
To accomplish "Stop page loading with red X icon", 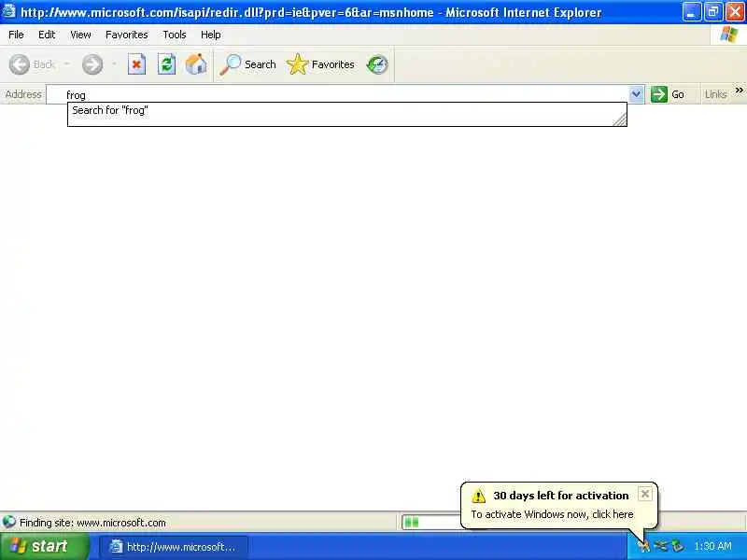I will pyautogui.click(x=136, y=64).
